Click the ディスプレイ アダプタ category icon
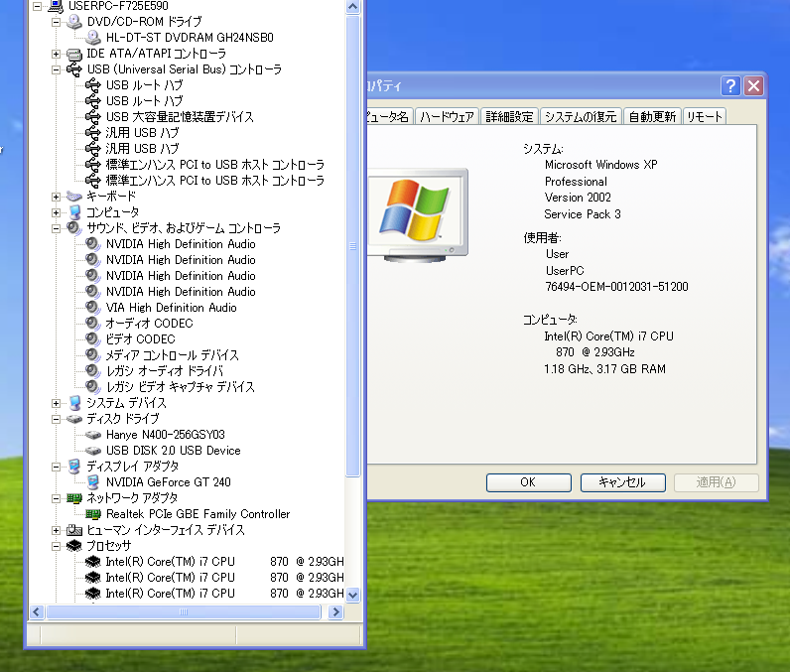The image size is (790, 672). click(x=74, y=466)
